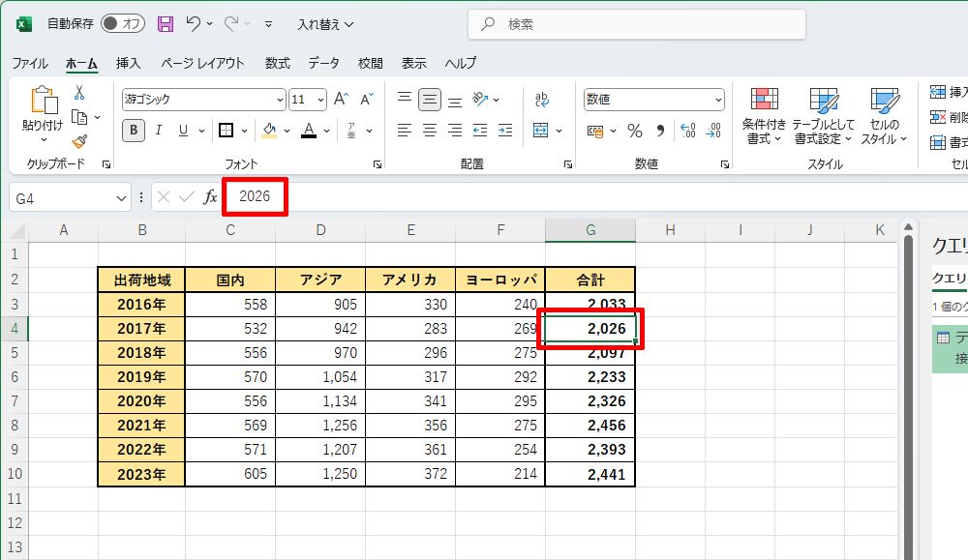Expand the Name Box dropdown arrow
This screenshot has width=968, height=560.
point(121,197)
